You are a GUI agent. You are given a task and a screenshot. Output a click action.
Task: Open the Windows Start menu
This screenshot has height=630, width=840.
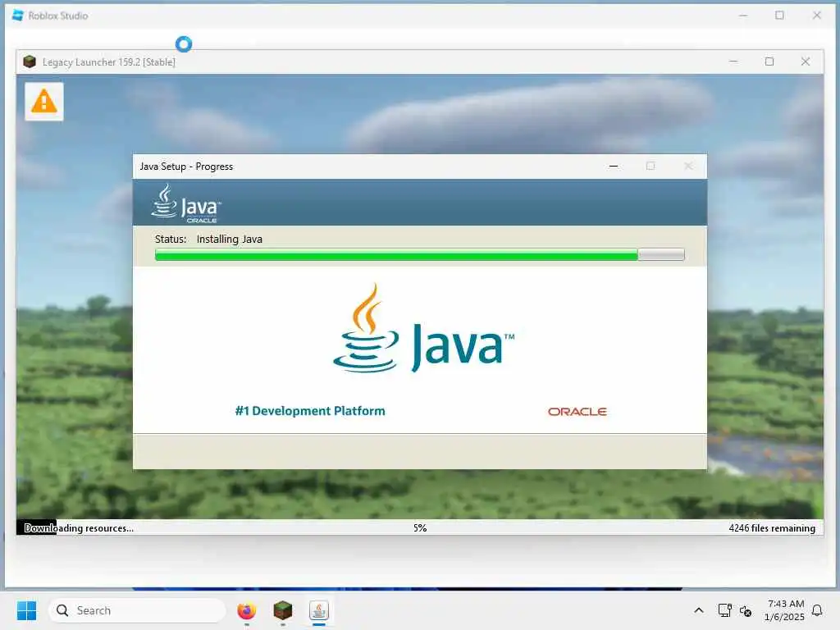click(27, 610)
